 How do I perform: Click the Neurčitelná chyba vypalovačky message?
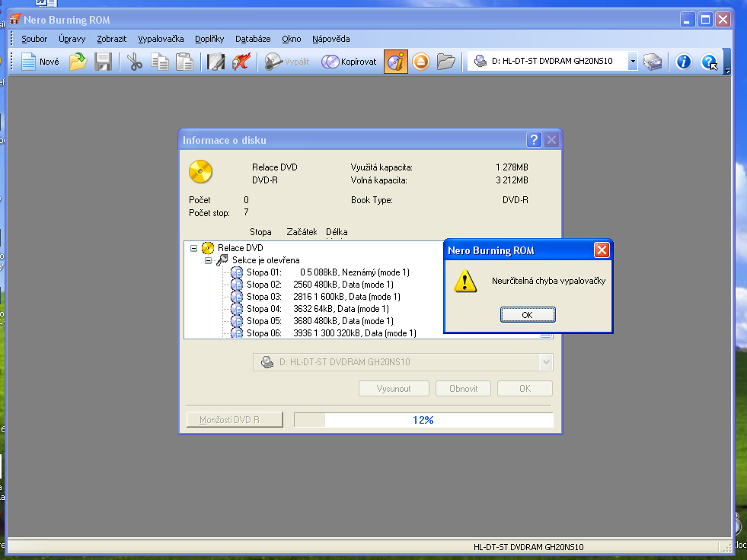coord(548,281)
